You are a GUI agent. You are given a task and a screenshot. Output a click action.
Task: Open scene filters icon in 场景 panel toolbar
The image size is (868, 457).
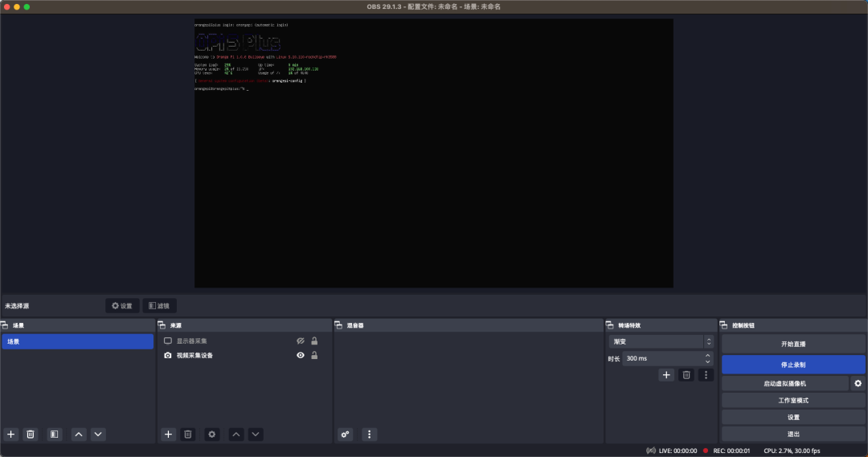55,435
